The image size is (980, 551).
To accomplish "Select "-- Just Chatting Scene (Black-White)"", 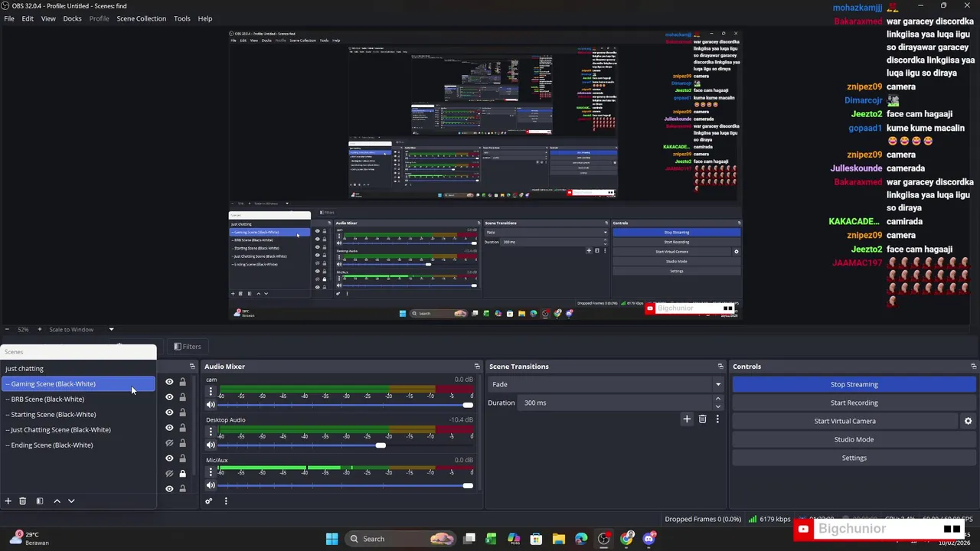I will [x=78, y=429].
